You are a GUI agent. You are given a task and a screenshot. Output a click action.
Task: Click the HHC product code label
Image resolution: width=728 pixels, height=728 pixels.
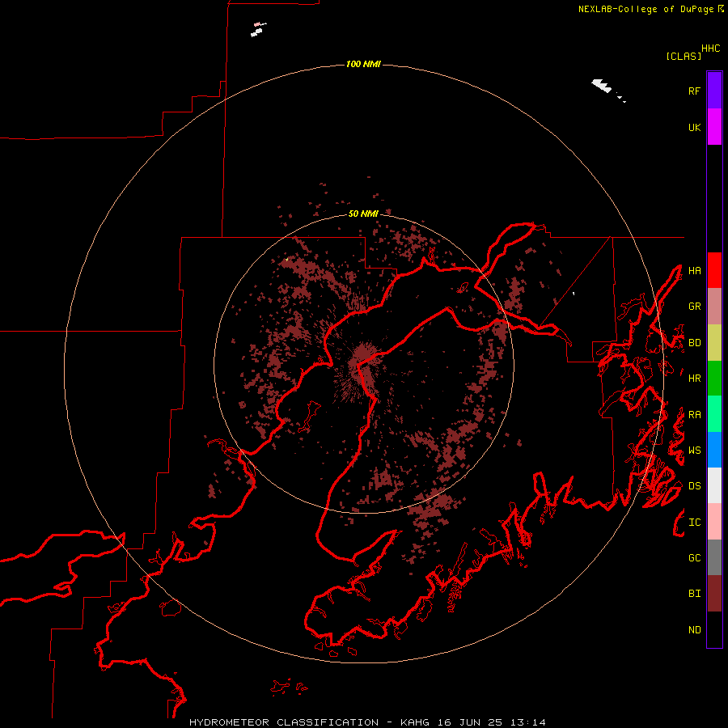tap(710, 49)
